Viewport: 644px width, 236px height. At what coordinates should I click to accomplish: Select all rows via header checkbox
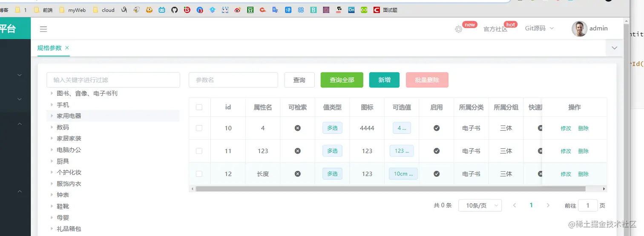[199, 107]
